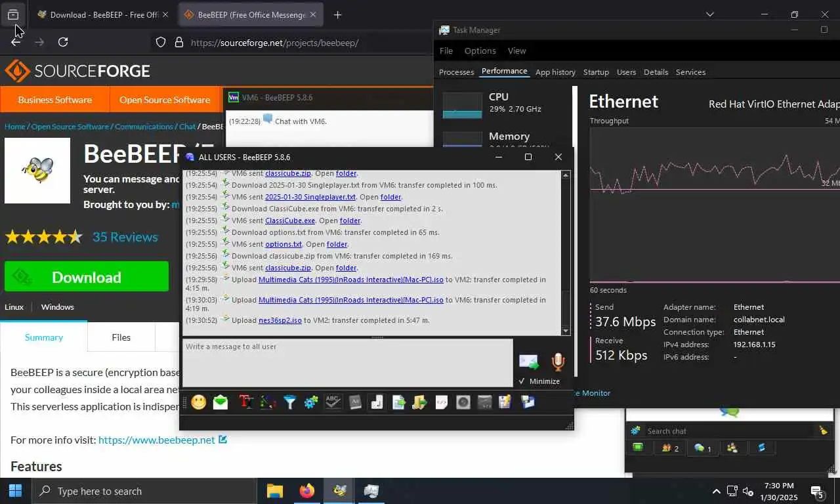Click the broom clear icon beside Search chat

(823, 431)
